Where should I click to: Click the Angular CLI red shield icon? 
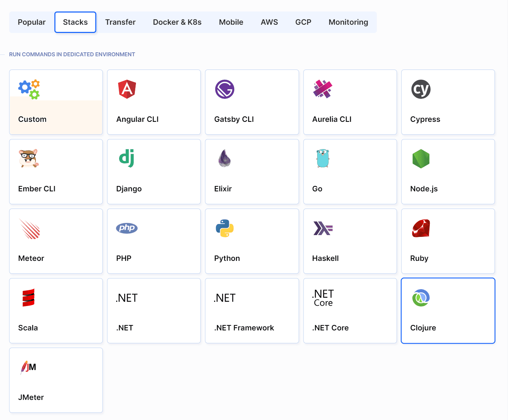(x=127, y=89)
